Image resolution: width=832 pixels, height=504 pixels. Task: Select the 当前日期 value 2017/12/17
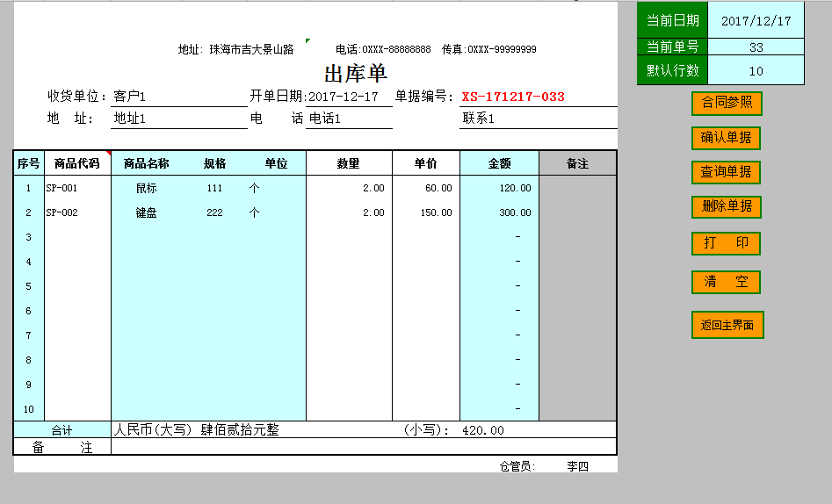point(756,21)
